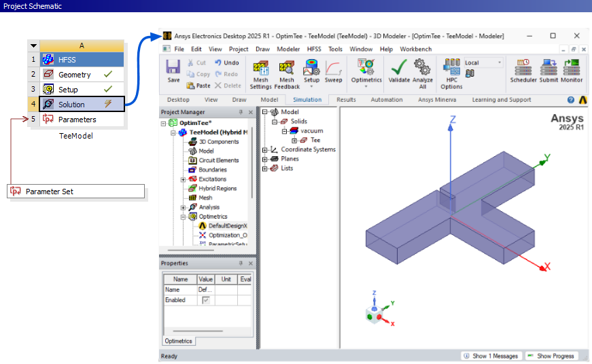Click the Sweep icon
592x364 pixels.
[x=333, y=71]
